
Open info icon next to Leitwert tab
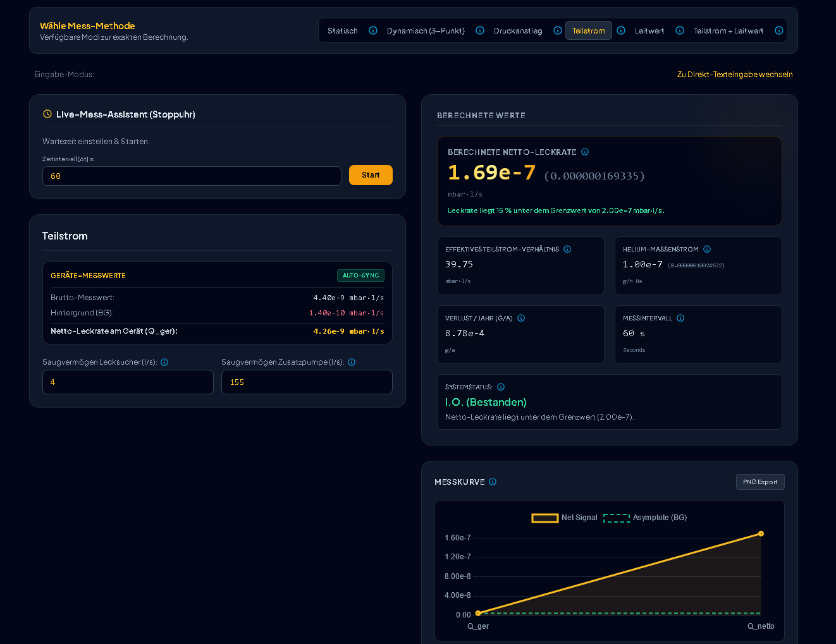680,30
